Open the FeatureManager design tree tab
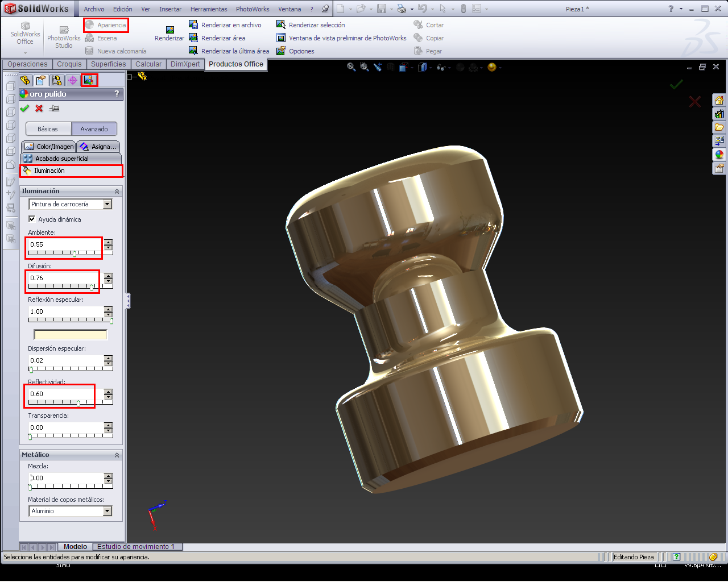This screenshot has height=582, width=728. coord(25,80)
